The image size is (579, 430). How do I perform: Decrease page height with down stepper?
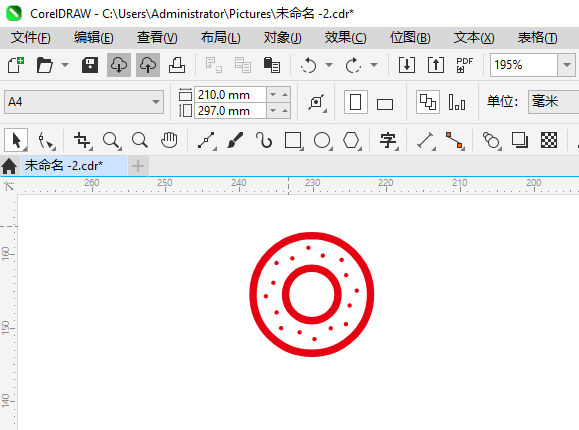pos(273,110)
